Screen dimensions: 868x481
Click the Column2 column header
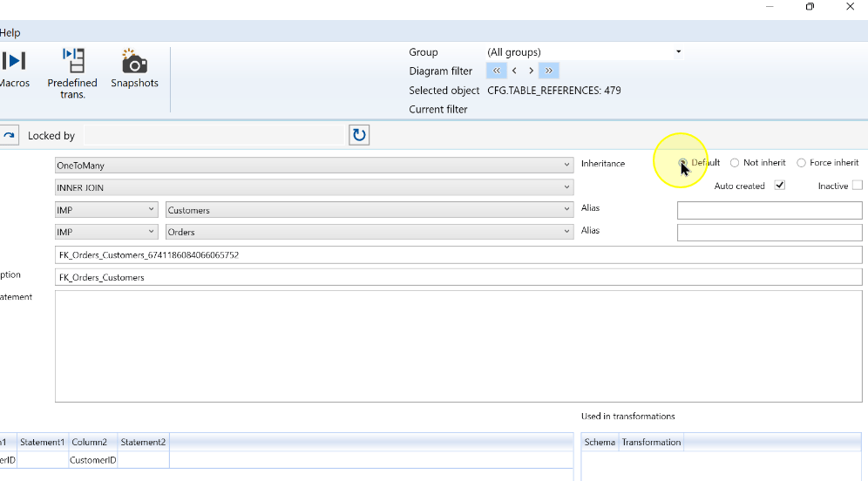92,443
